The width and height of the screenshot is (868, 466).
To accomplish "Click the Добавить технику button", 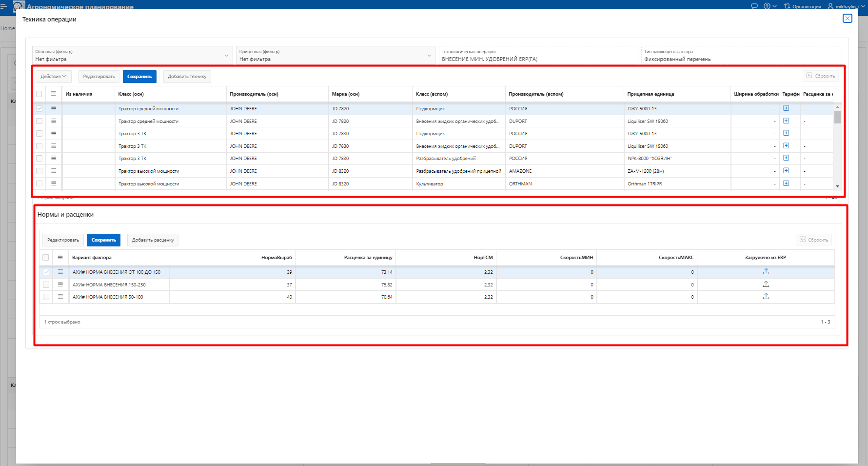I will [187, 77].
